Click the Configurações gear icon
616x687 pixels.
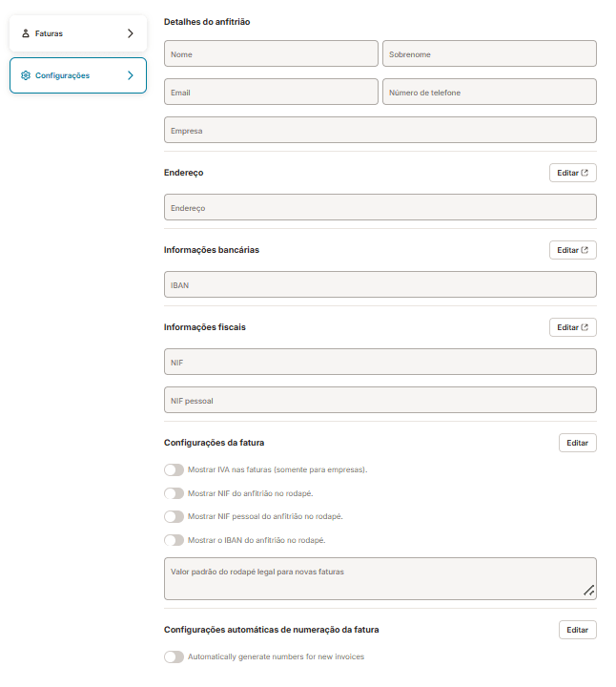click(x=26, y=75)
